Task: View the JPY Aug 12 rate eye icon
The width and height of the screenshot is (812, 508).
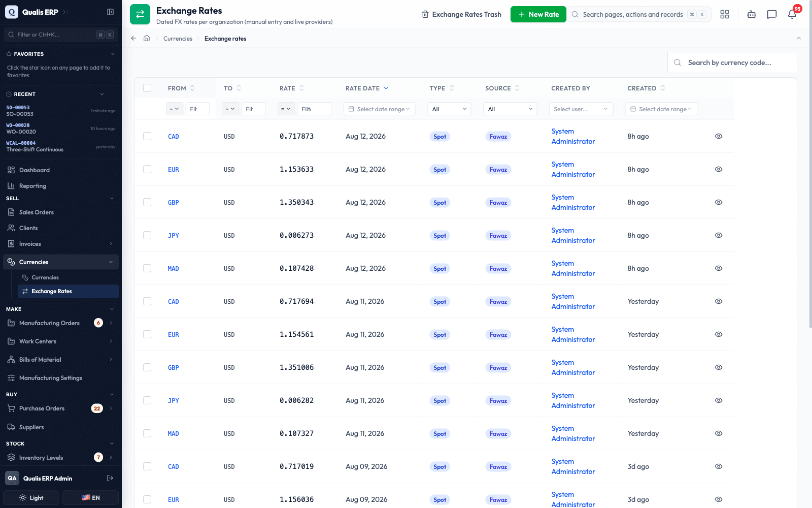Action: pos(719,235)
